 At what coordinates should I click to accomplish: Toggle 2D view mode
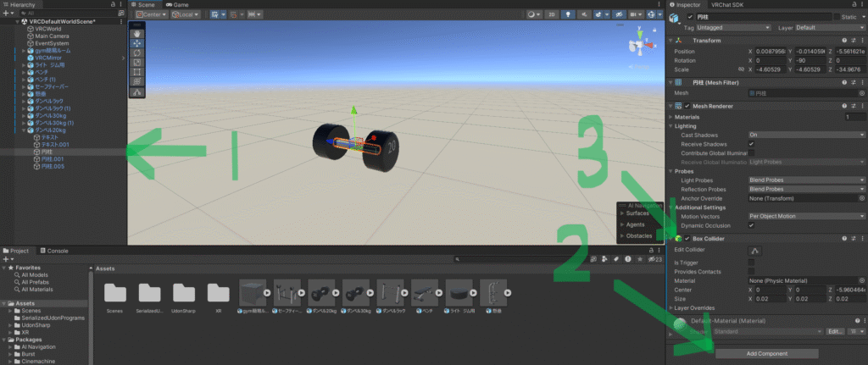551,14
